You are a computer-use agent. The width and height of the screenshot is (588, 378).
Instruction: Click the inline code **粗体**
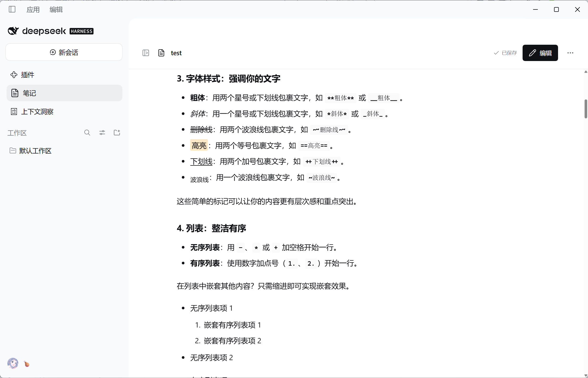341,98
